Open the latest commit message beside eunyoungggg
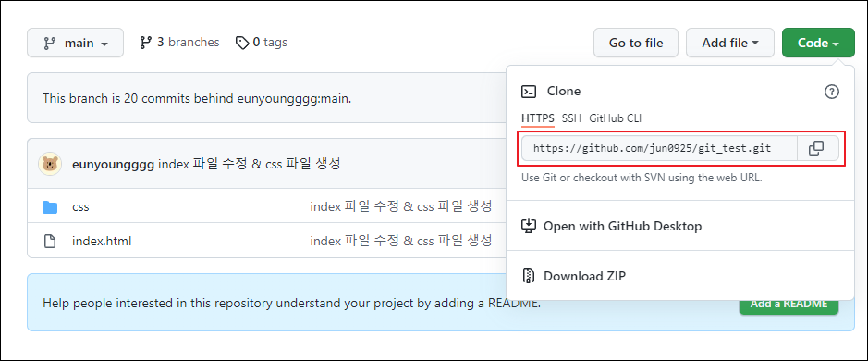 (249, 164)
